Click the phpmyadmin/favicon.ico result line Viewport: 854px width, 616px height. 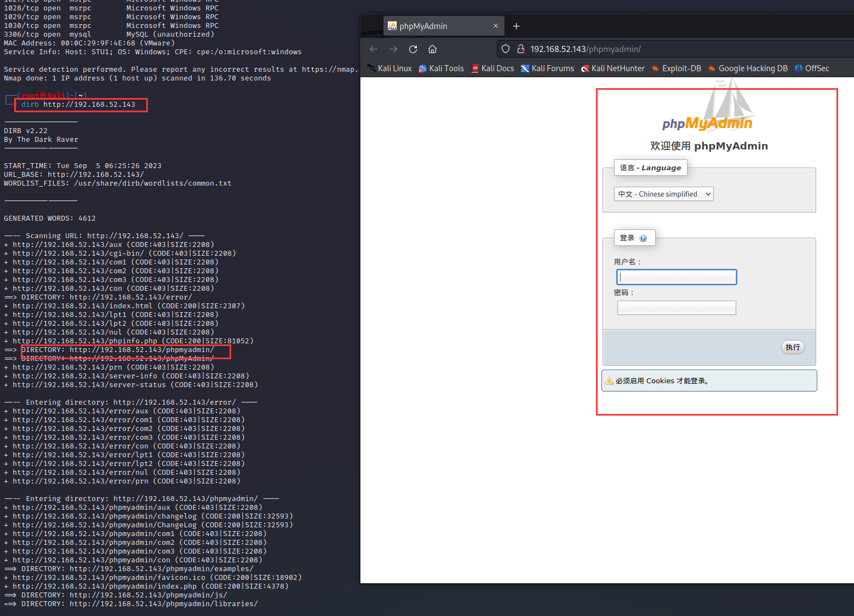(x=153, y=578)
